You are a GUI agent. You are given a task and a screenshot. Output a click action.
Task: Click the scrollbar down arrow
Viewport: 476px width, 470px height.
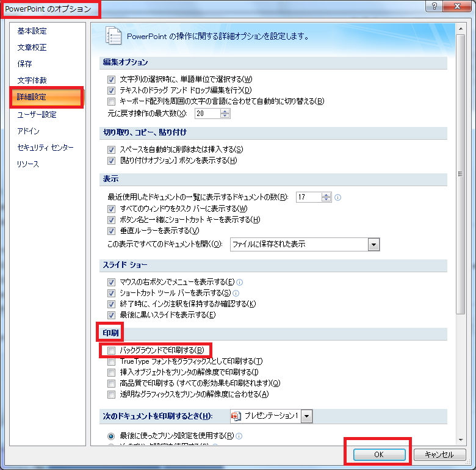click(461, 439)
